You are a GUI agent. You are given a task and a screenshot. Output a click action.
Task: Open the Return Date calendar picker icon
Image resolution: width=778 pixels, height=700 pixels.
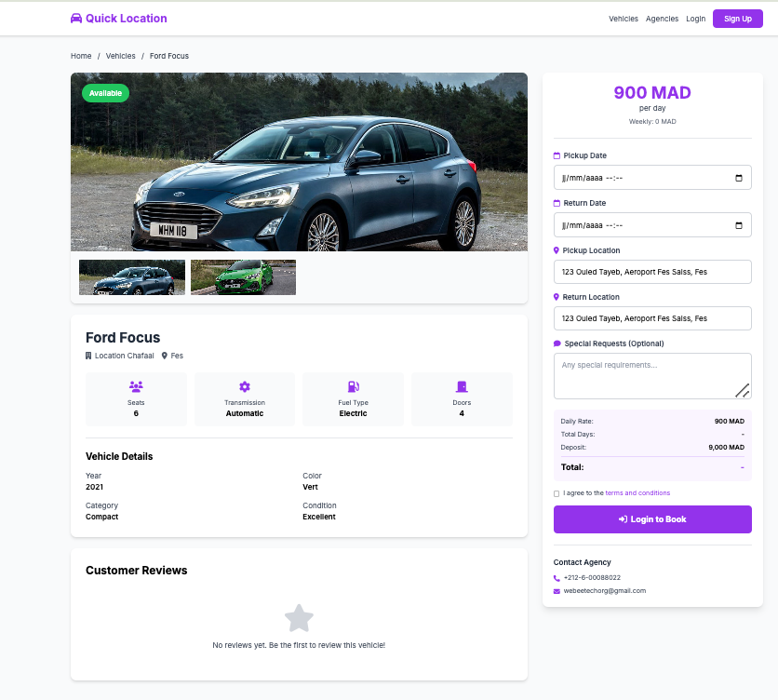(x=738, y=225)
